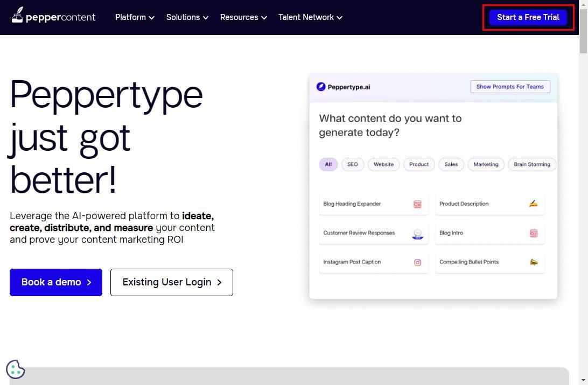Open the Resources dropdown menu
This screenshot has height=385, width=588.
click(x=243, y=17)
